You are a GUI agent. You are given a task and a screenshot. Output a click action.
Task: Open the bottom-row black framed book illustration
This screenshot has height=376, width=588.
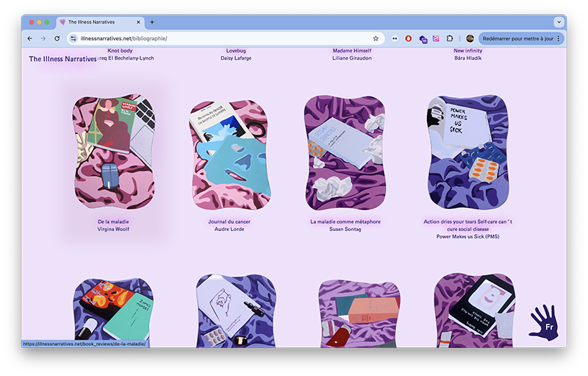pyautogui.click(x=475, y=311)
